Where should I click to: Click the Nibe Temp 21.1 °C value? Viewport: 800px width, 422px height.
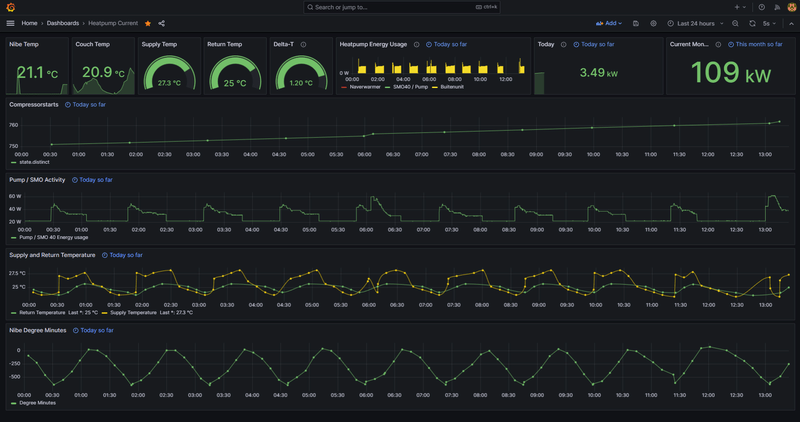click(37, 73)
